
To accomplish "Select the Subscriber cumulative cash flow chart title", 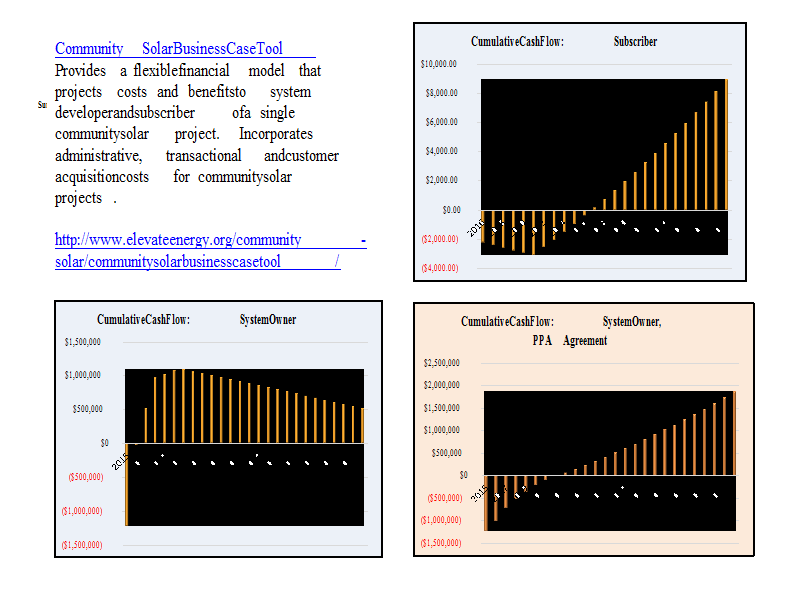I will pos(564,42).
